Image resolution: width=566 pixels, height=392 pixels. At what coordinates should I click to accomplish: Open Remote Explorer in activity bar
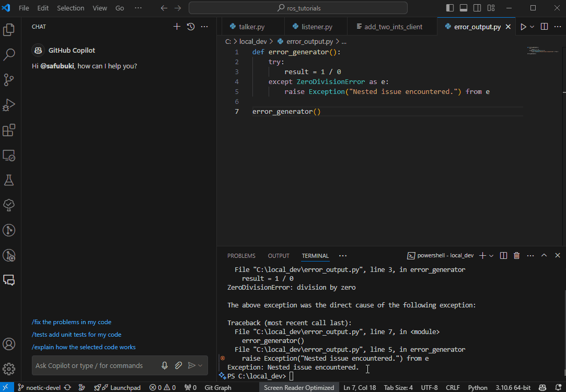pyautogui.click(x=9, y=156)
